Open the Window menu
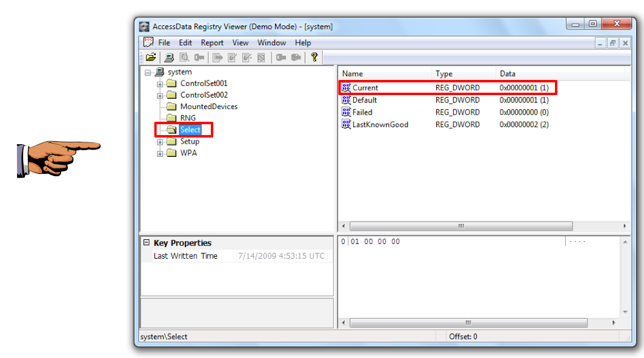644x358 pixels. click(271, 42)
